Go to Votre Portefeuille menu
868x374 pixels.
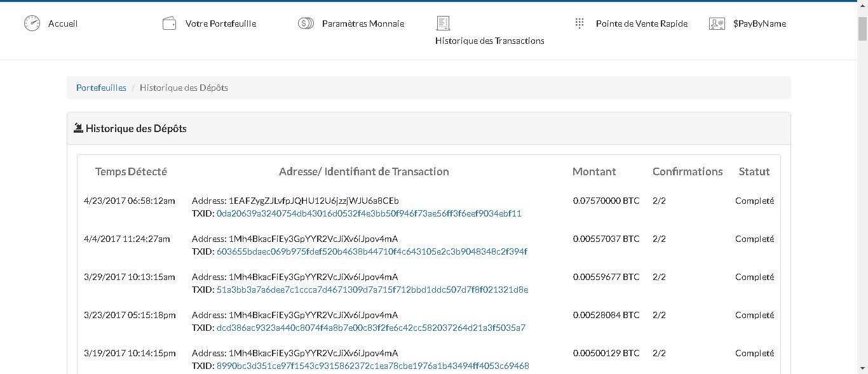click(x=220, y=23)
